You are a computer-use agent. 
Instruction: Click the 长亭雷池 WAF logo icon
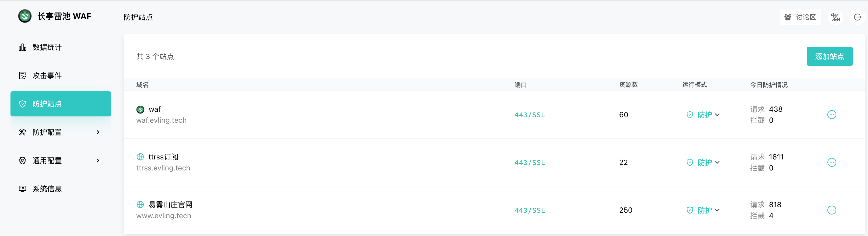point(25,16)
